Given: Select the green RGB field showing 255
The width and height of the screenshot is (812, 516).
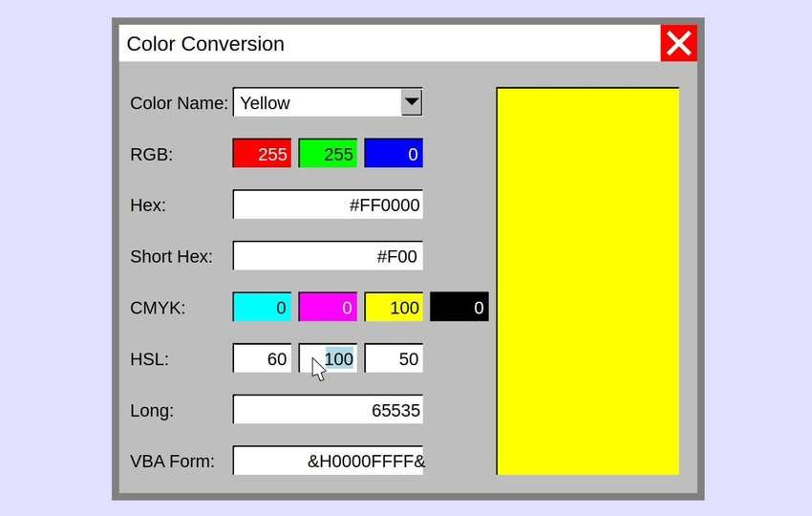Looking at the screenshot, I should pyautogui.click(x=328, y=153).
